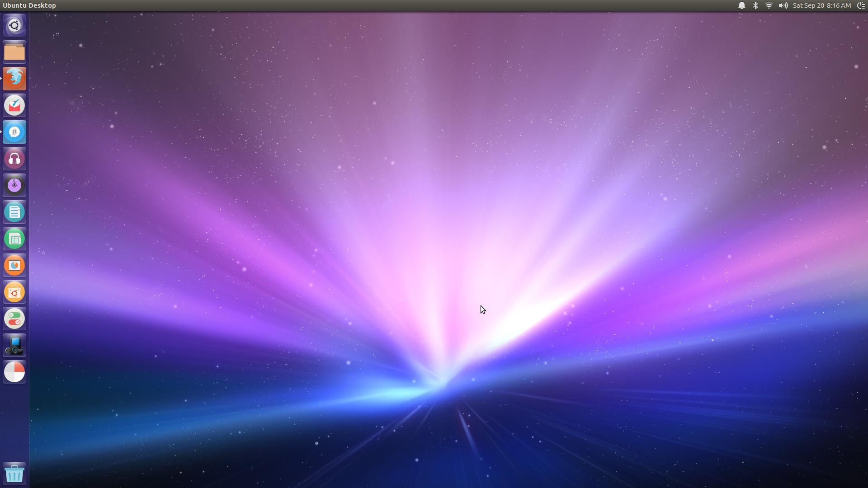Launch Firefox from the launcher
This screenshot has height=488, width=868.
(x=14, y=79)
